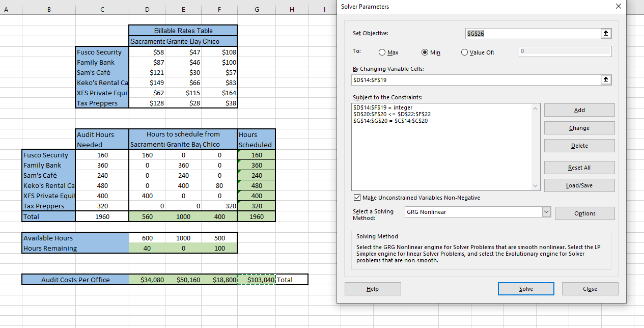
Task: Open solver Options
Action: 584,213
